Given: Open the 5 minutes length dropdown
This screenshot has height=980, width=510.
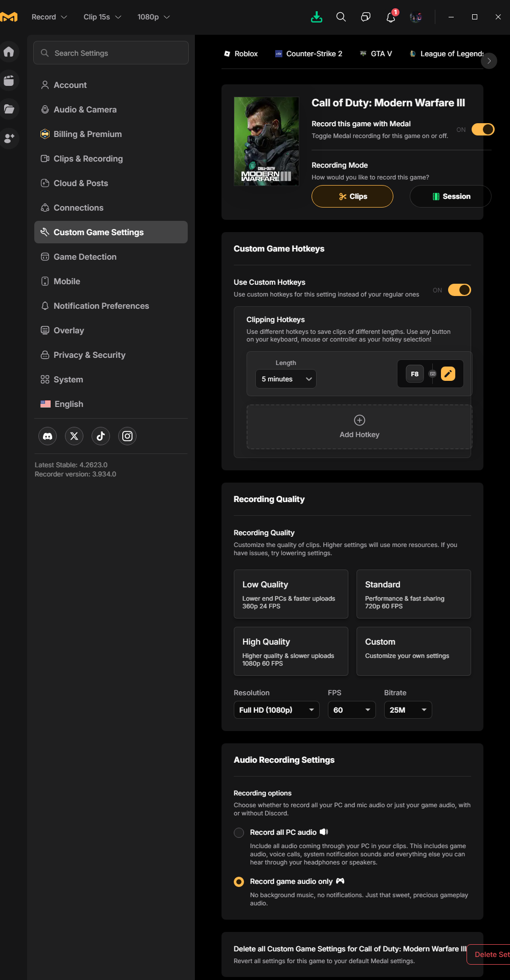Looking at the screenshot, I should 286,379.
